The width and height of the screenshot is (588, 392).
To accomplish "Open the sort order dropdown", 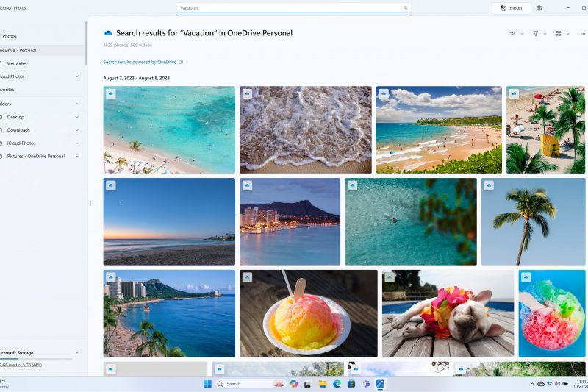I will (517, 34).
